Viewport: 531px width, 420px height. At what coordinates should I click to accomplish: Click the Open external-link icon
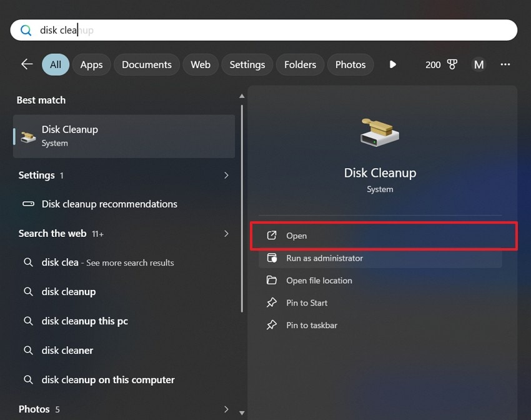[x=272, y=236]
